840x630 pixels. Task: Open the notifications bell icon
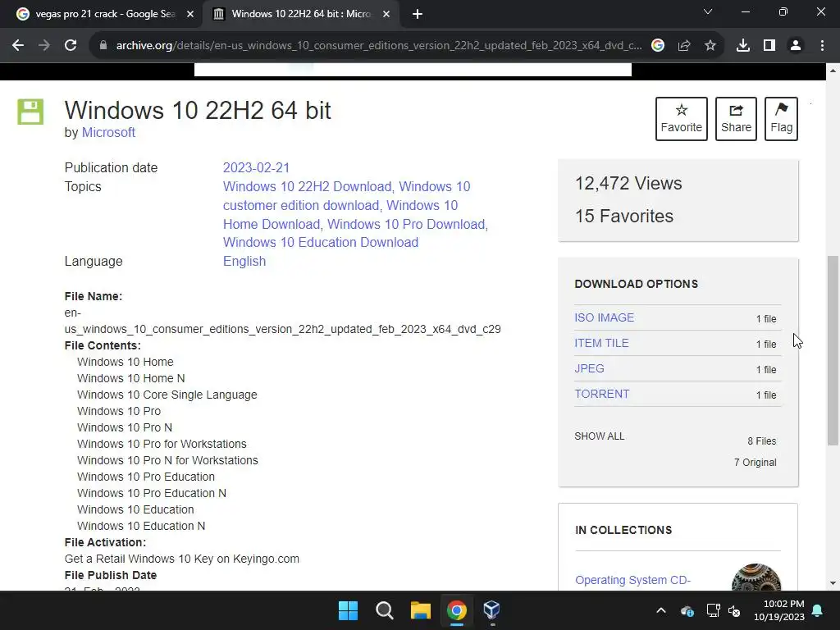pyautogui.click(x=818, y=610)
